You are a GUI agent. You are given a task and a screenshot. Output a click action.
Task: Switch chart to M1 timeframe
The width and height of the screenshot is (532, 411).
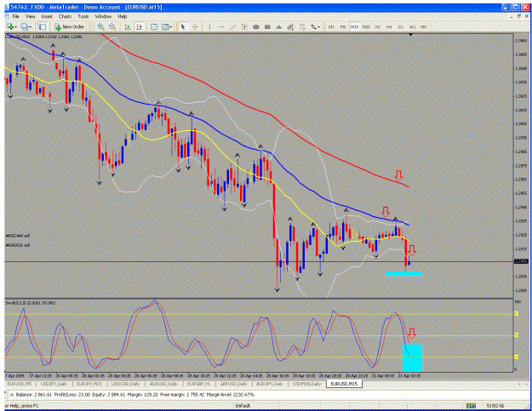331,26
